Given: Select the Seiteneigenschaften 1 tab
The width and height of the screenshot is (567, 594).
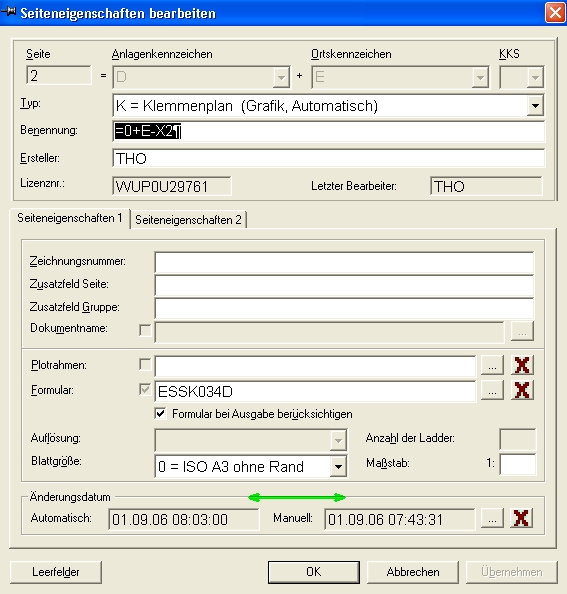Looking at the screenshot, I should point(70,218).
